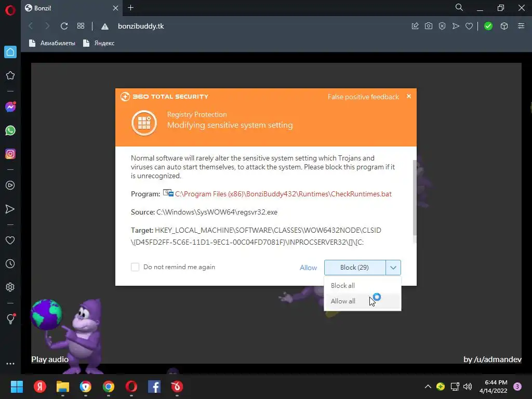Collapse the Block dropdown arrow

tap(393, 268)
